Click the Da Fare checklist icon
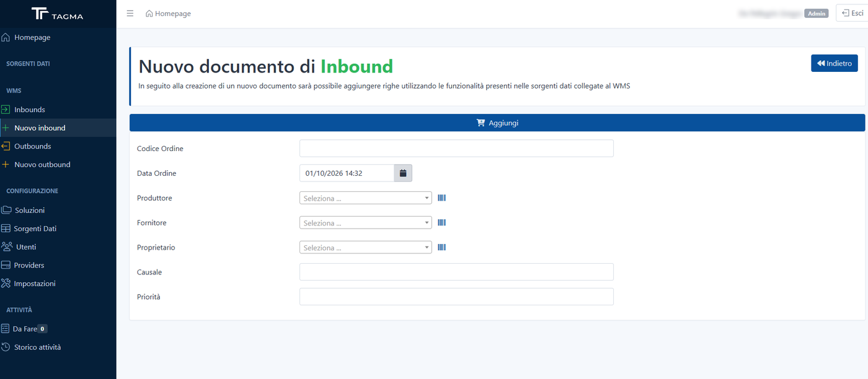This screenshot has width=868, height=379. point(5,329)
